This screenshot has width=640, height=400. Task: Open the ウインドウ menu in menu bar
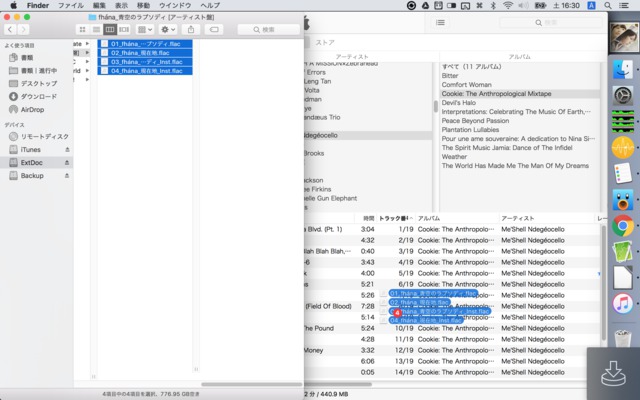point(175,5)
